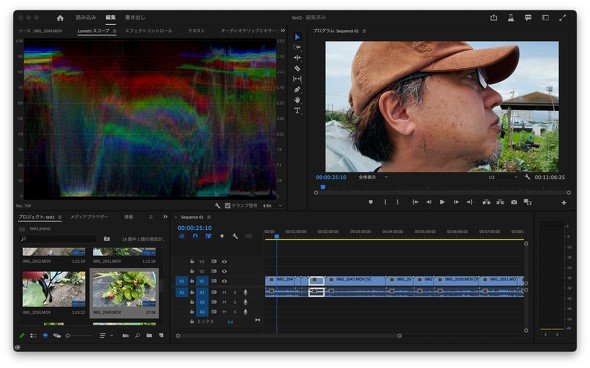
Task: Toggle linked selection in timeline
Action: click(208, 236)
